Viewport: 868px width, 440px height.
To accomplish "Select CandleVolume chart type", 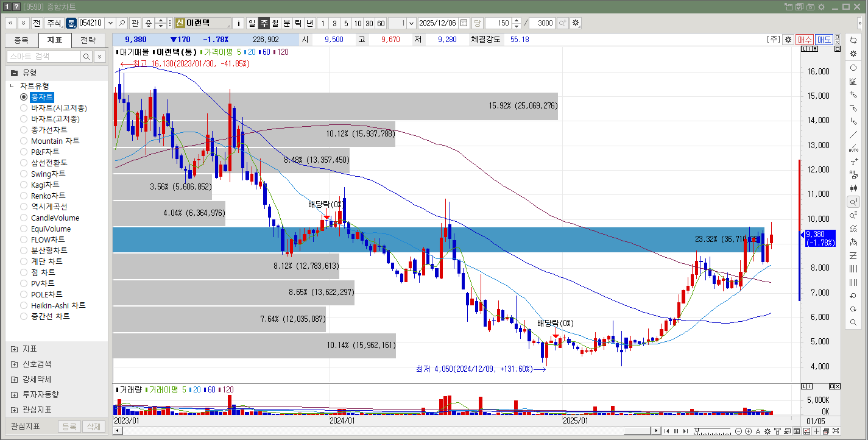I will pos(24,218).
